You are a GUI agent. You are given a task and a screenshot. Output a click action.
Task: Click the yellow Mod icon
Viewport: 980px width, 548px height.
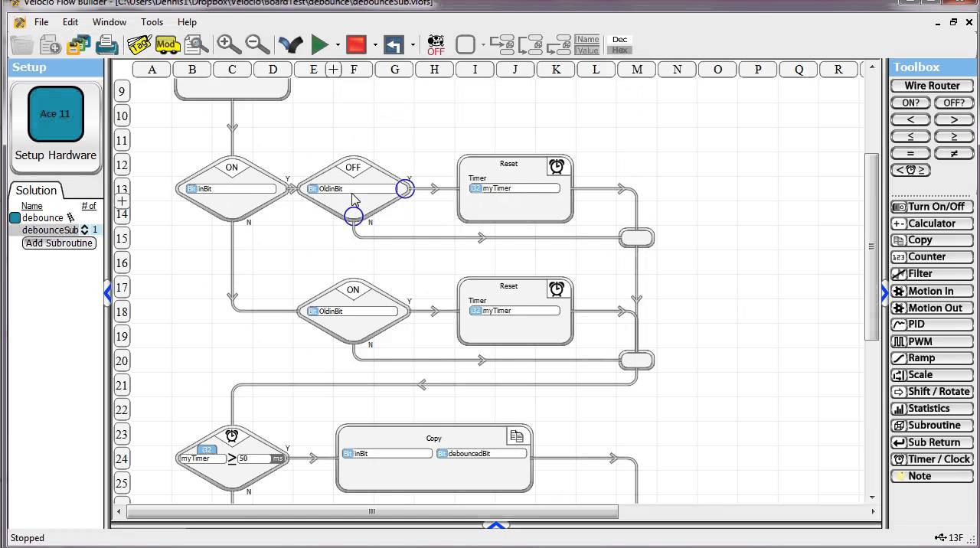(x=166, y=44)
